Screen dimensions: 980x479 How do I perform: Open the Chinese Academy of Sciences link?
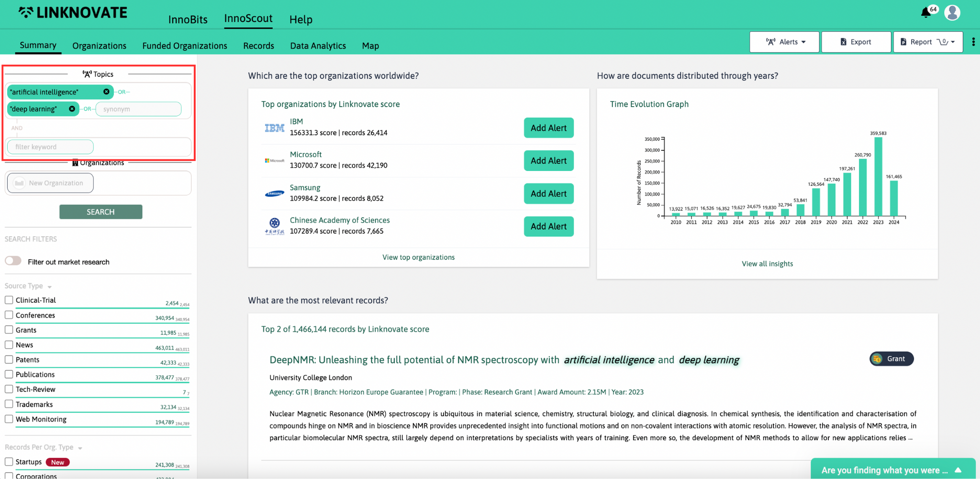(340, 220)
